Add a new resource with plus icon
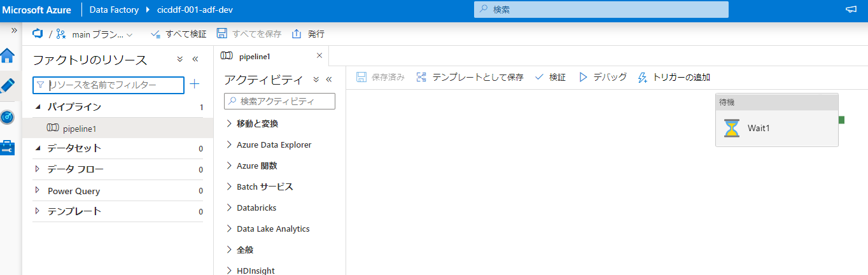Screen dimensions: 868x275 tap(195, 84)
